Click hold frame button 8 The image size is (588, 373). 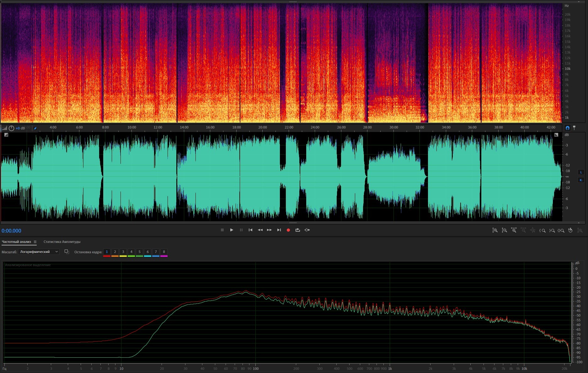coord(164,252)
